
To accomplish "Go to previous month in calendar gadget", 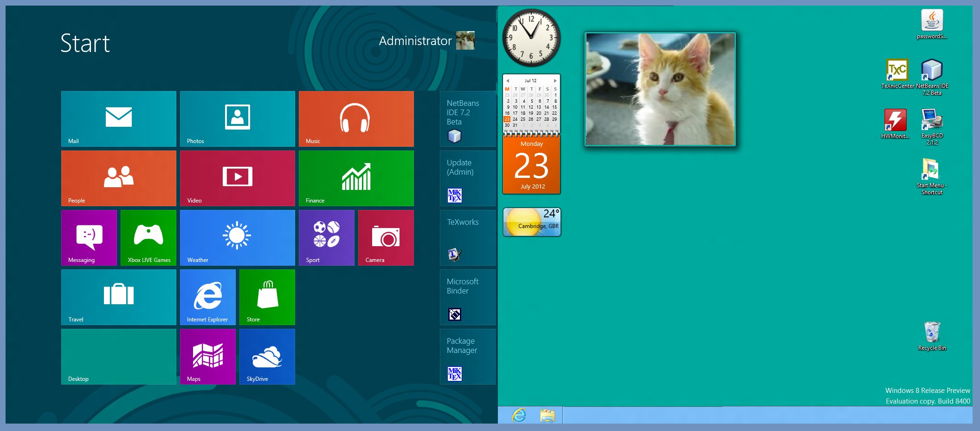I will click(x=508, y=81).
